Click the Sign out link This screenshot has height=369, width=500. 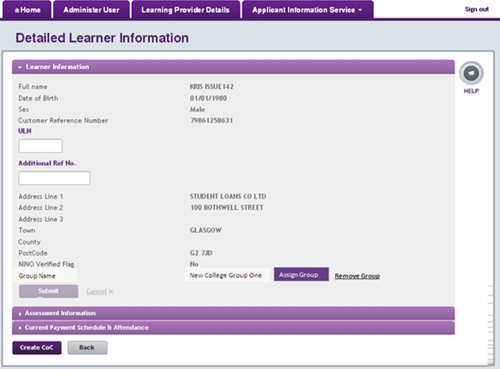point(477,9)
